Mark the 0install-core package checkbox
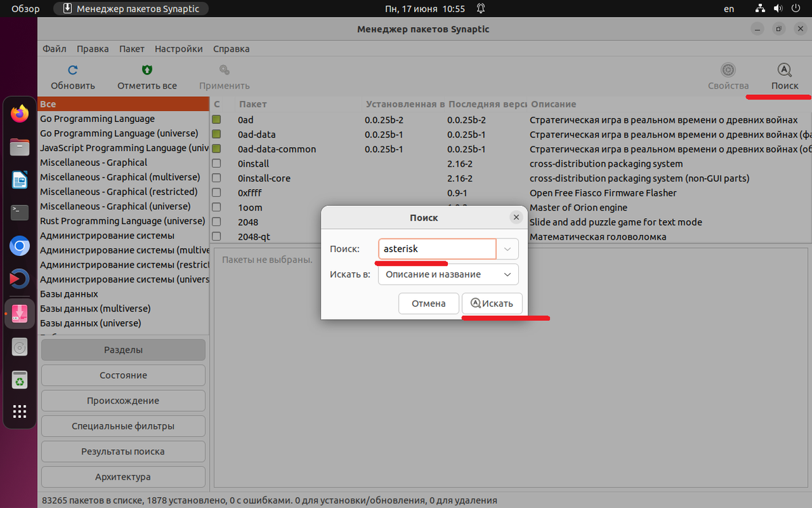 tap(217, 178)
